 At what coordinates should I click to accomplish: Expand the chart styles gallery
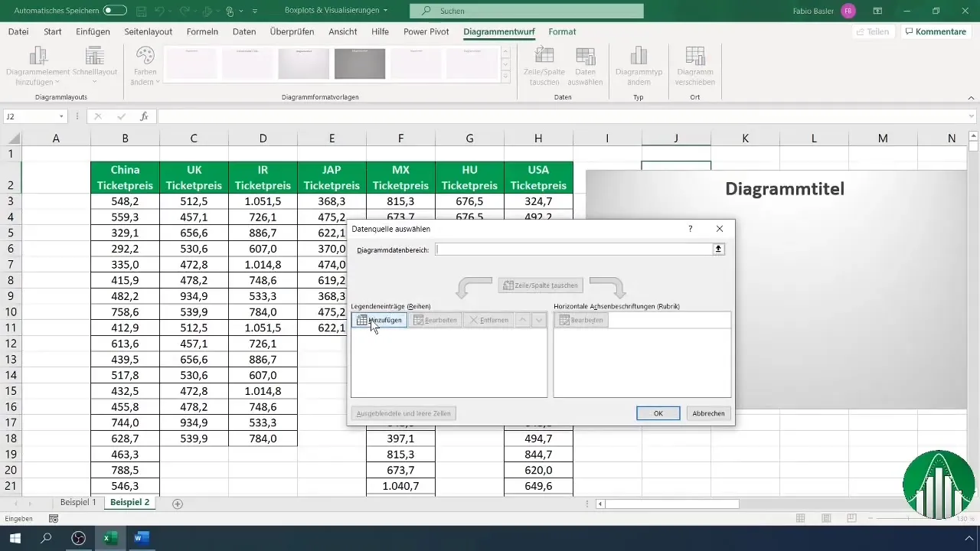[x=505, y=77]
